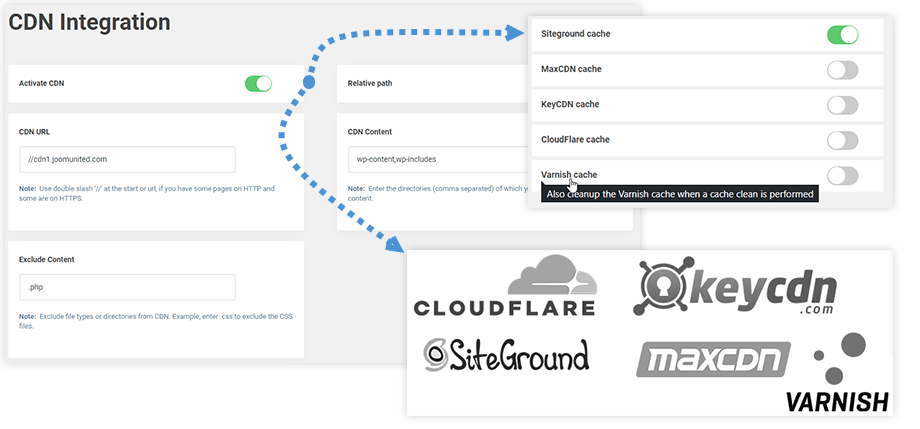The height and width of the screenshot is (429, 920).
Task: Click the SiteGround logo
Action: click(506, 354)
